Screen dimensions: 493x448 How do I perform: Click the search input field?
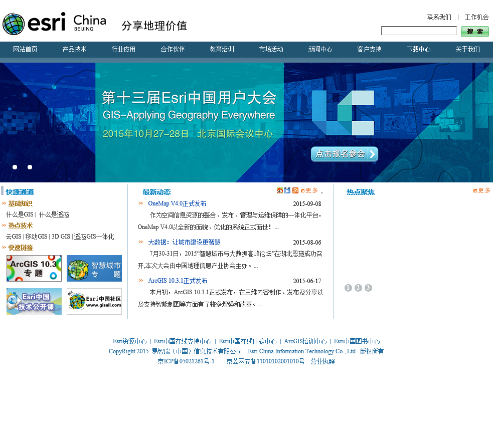coord(419,31)
